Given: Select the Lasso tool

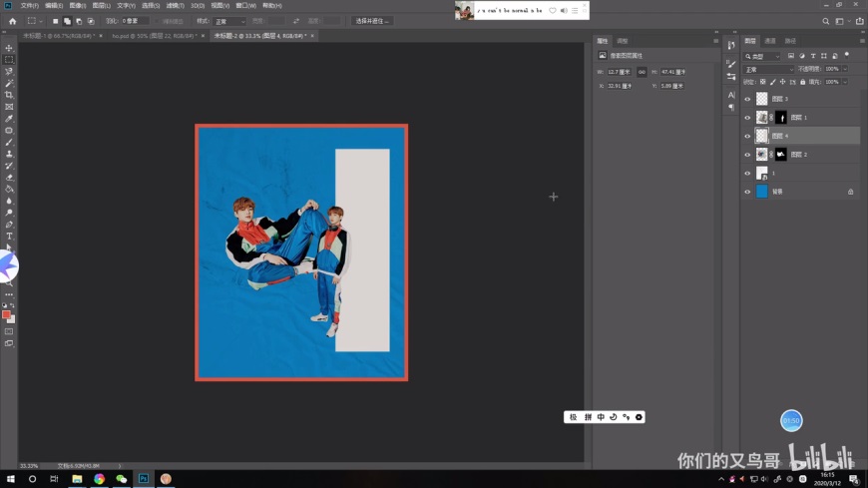Looking at the screenshot, I should (x=9, y=72).
